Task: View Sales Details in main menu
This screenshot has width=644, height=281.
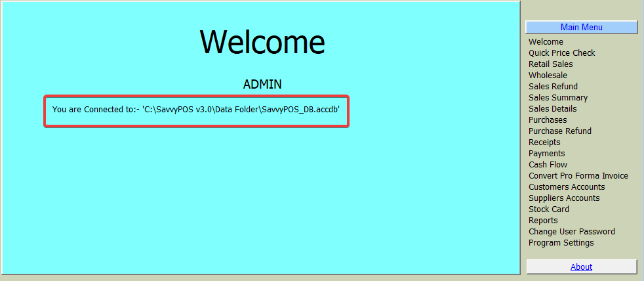Action: tap(552, 109)
